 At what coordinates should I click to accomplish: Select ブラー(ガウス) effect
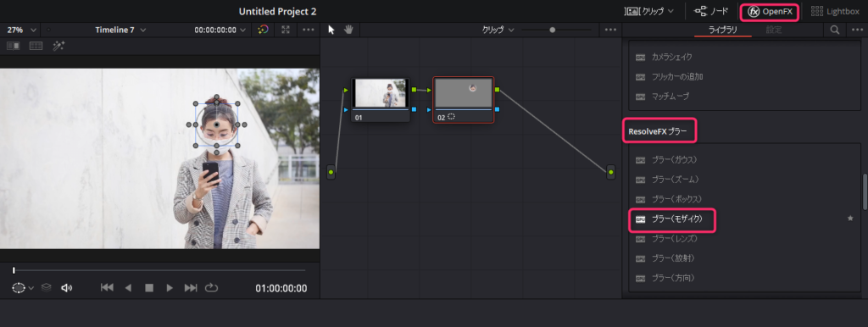[x=674, y=159]
